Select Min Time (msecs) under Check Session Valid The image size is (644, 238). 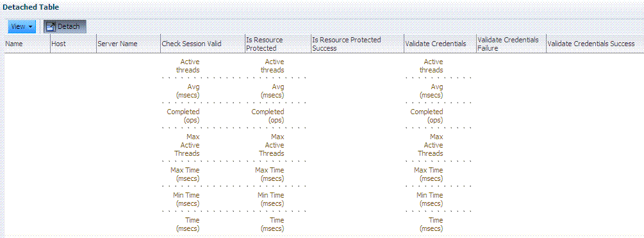point(186,200)
